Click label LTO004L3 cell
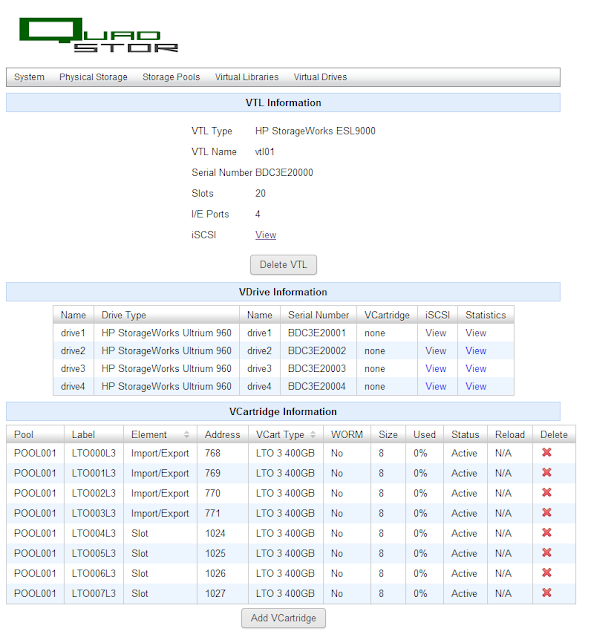 [94, 533]
